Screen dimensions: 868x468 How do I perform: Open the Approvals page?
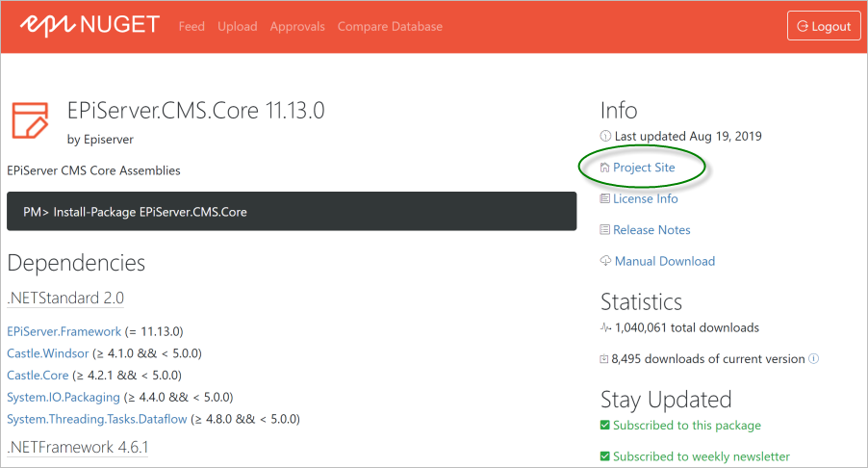(297, 27)
